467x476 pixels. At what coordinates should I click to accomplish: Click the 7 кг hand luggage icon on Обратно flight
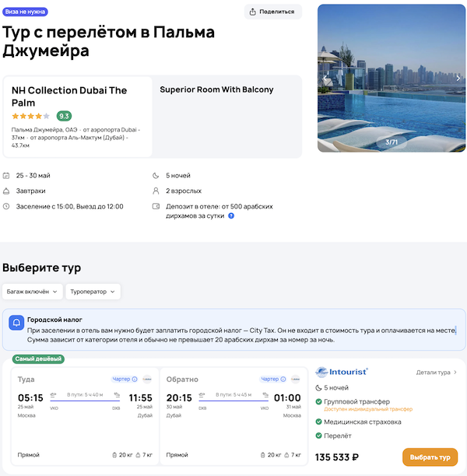click(x=290, y=454)
